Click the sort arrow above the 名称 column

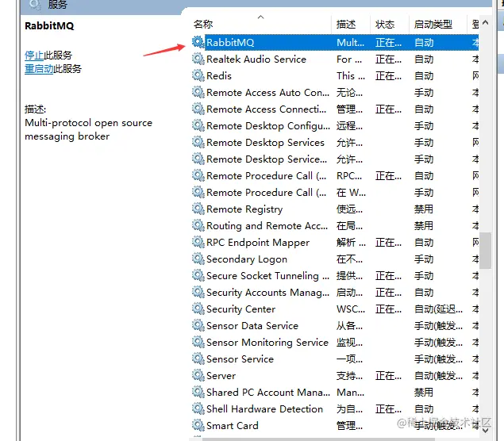260,17
